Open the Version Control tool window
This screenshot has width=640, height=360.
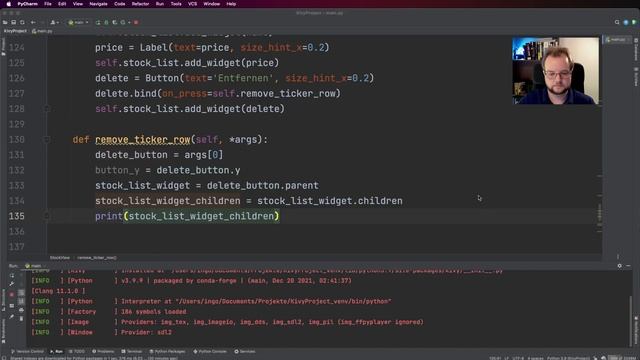pos(27,351)
